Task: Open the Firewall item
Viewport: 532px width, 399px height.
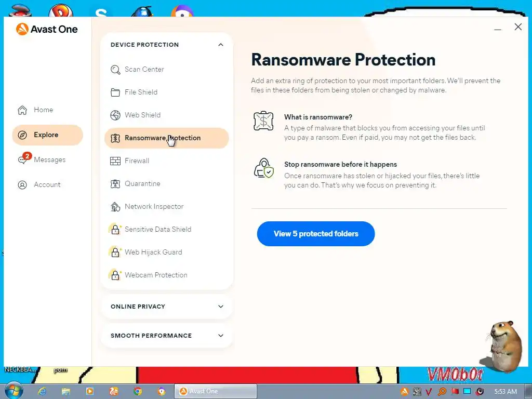Action: click(x=167, y=161)
